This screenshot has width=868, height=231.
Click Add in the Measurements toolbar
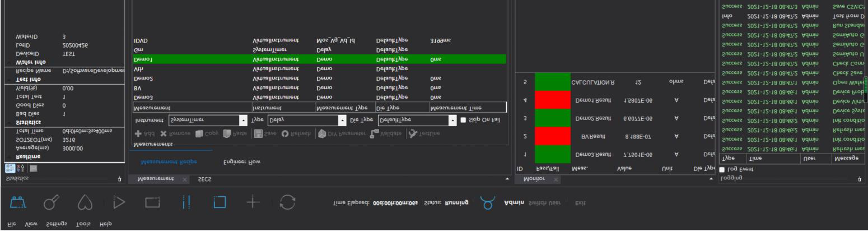click(146, 133)
